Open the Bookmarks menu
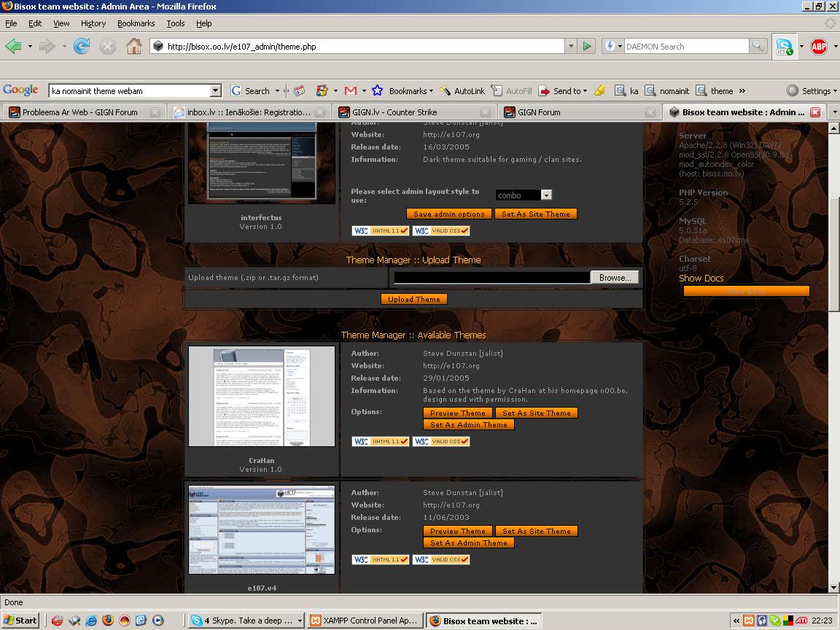 136,23
